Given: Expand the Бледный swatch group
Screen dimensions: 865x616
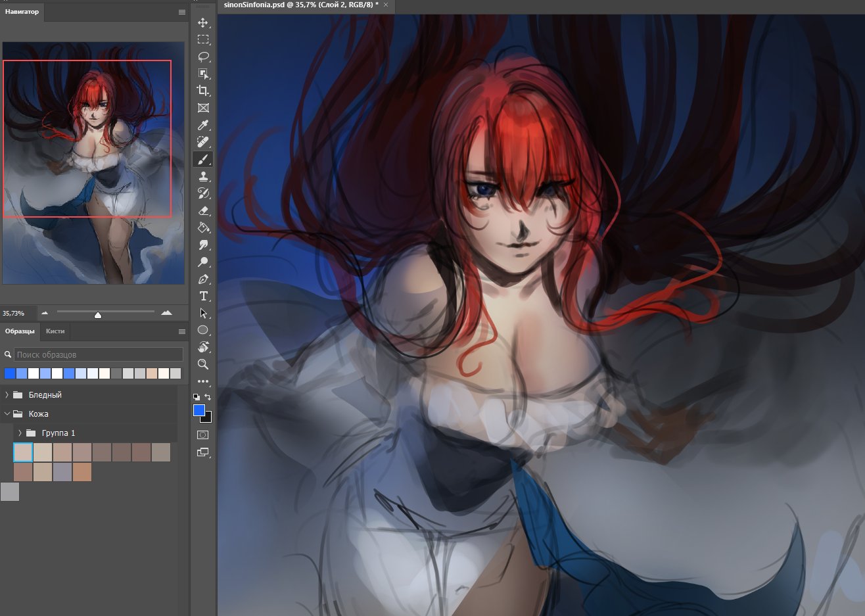Looking at the screenshot, I should coord(7,394).
